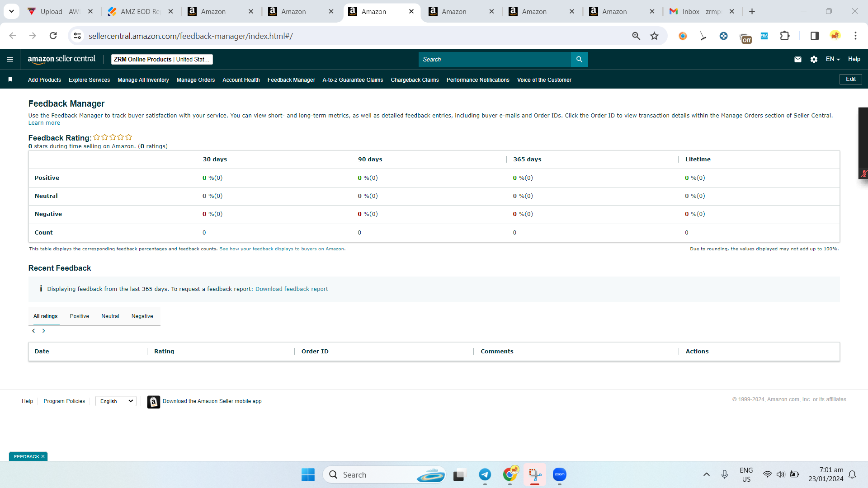Open the microphone icon in system tray

point(725,474)
